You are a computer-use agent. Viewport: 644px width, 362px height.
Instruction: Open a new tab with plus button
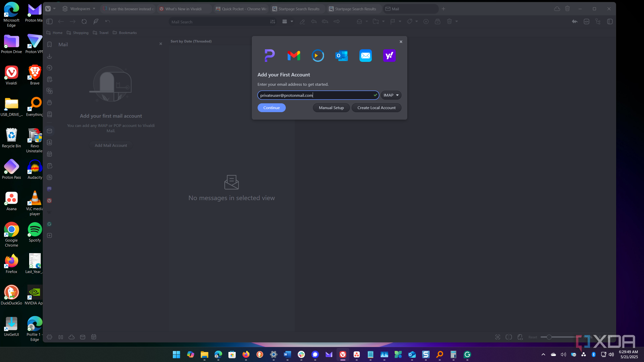[x=444, y=9]
